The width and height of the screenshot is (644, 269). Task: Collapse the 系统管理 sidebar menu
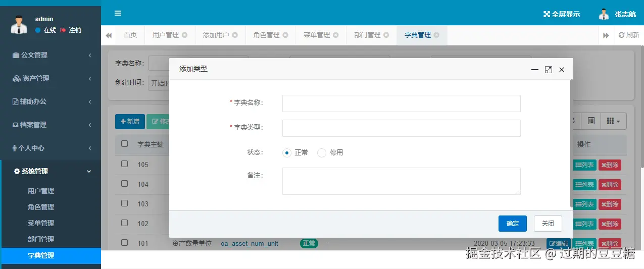(x=51, y=171)
